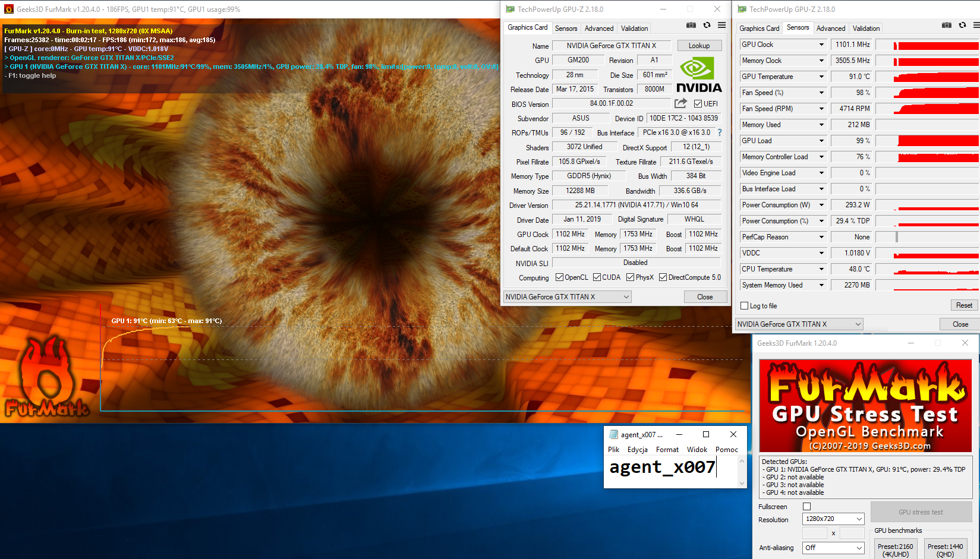The image size is (980, 559).
Task: Expand the Fan Speed (%) sensor dropdown
Action: [x=821, y=93]
